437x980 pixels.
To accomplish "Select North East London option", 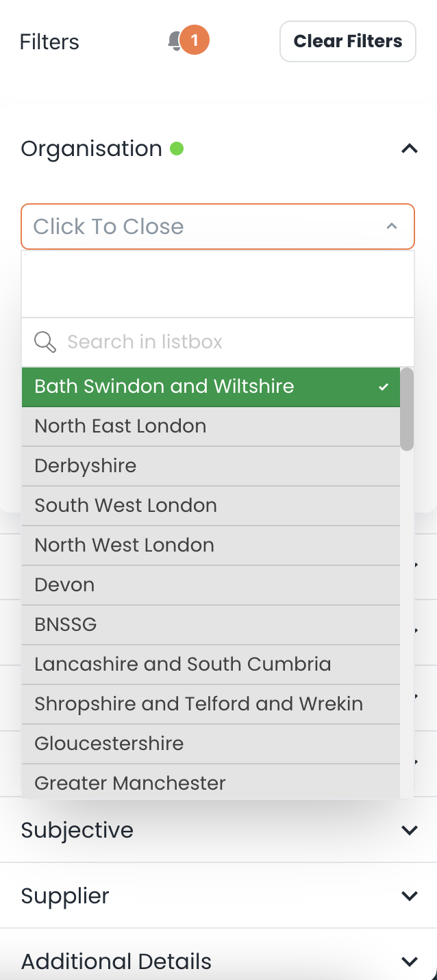I will pyautogui.click(x=211, y=427).
